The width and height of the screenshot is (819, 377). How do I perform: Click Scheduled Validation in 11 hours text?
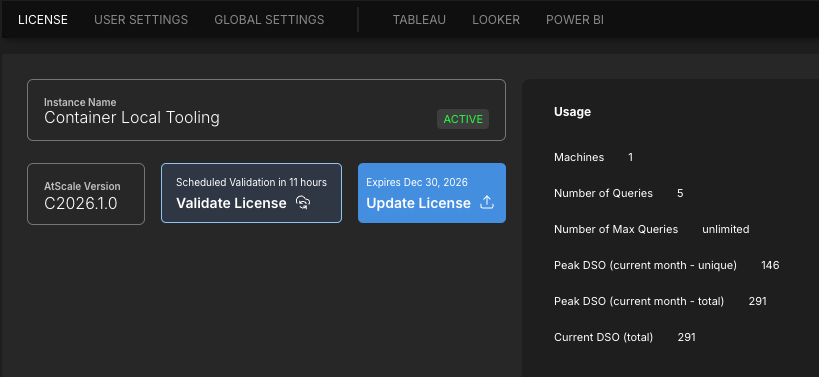(x=251, y=182)
